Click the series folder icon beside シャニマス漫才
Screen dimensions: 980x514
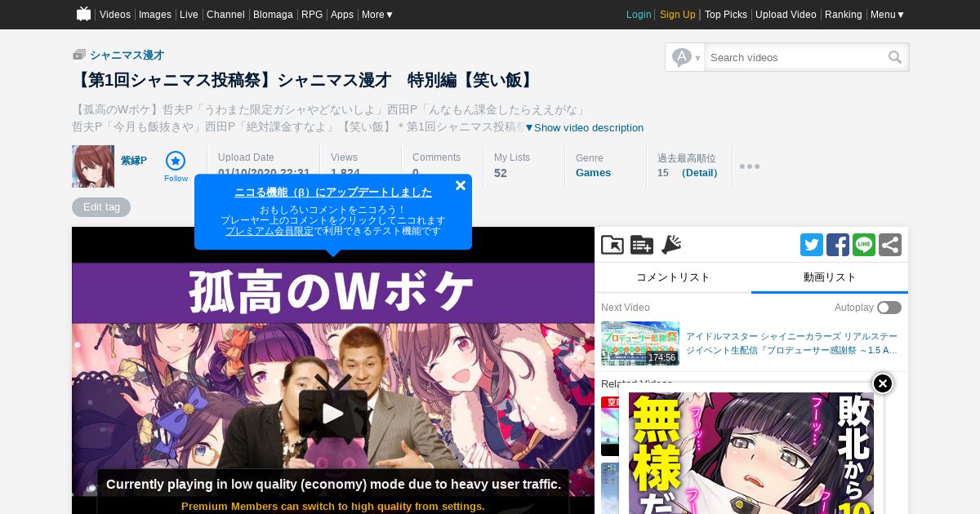[79, 55]
